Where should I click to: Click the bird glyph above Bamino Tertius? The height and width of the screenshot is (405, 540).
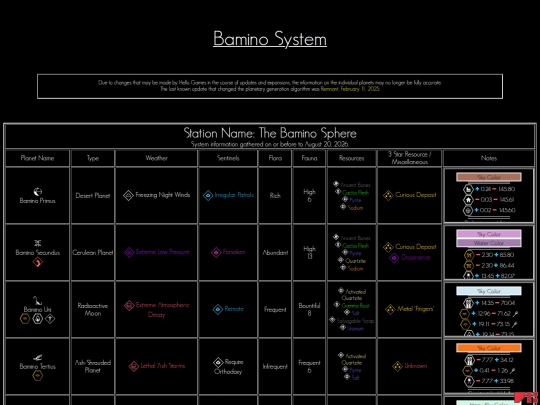[37, 358]
